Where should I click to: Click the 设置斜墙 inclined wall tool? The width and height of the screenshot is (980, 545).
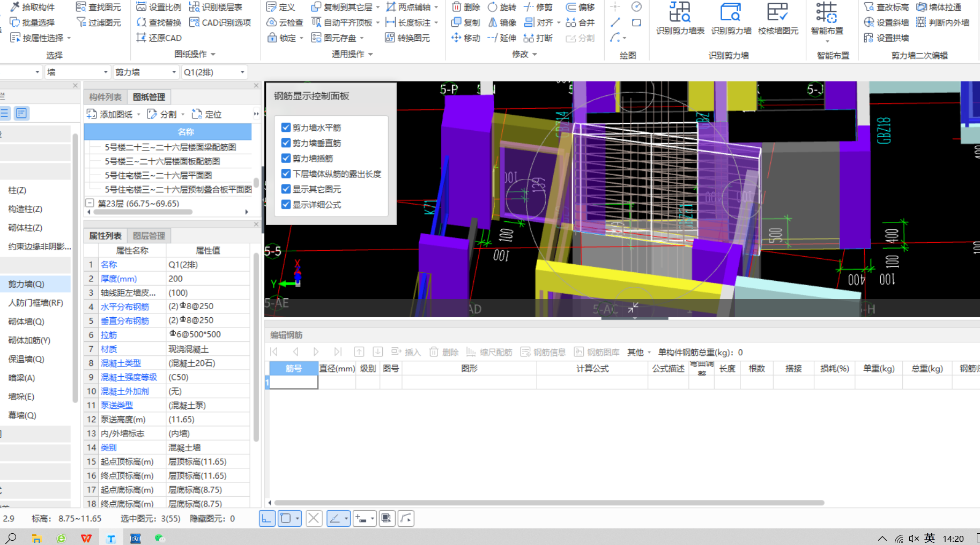tap(887, 23)
